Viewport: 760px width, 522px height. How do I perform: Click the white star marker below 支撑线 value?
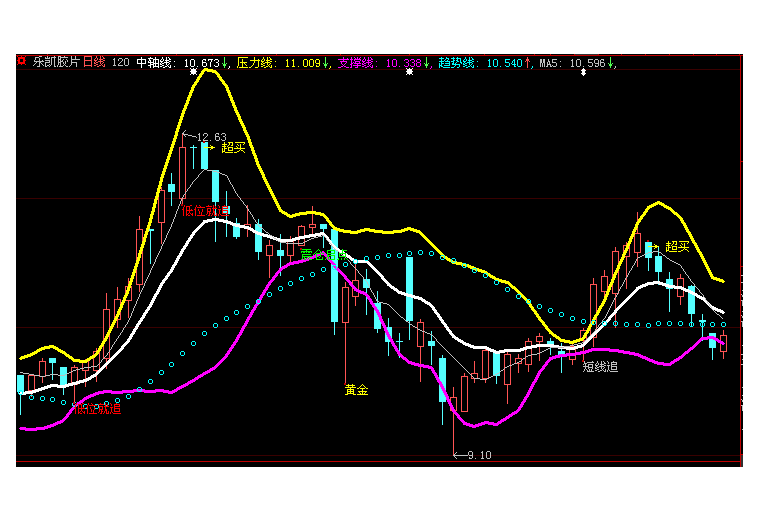(409, 73)
